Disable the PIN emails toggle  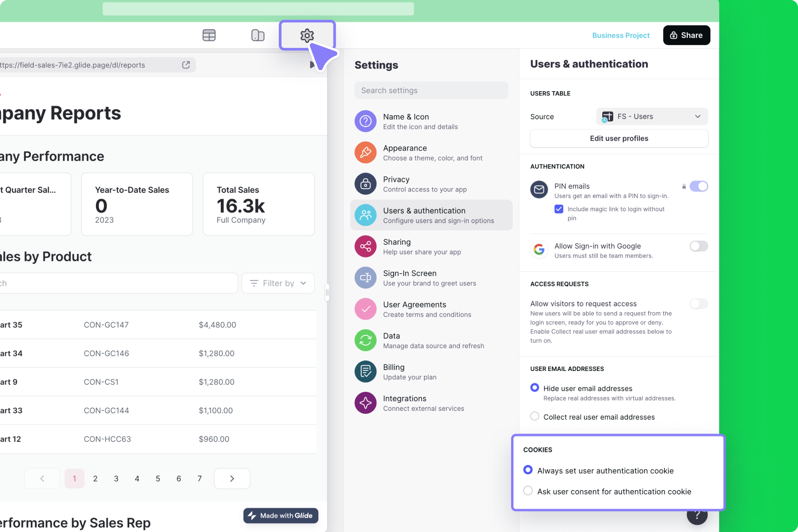699,186
